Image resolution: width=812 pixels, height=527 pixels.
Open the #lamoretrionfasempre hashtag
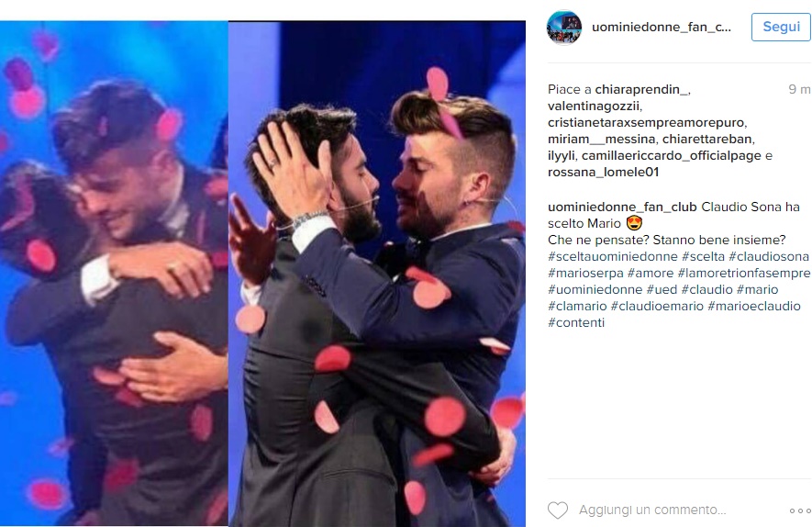click(x=743, y=273)
